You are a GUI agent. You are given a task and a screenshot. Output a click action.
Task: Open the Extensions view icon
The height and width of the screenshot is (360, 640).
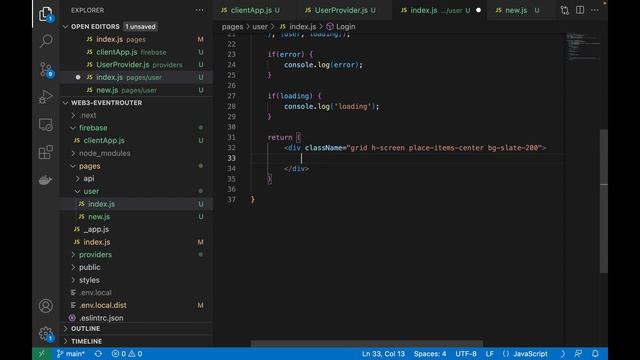click(46, 152)
